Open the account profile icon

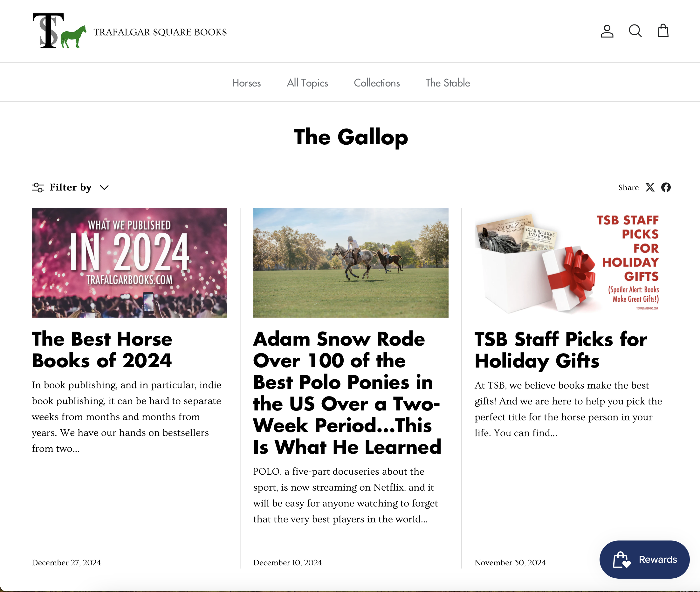607,31
